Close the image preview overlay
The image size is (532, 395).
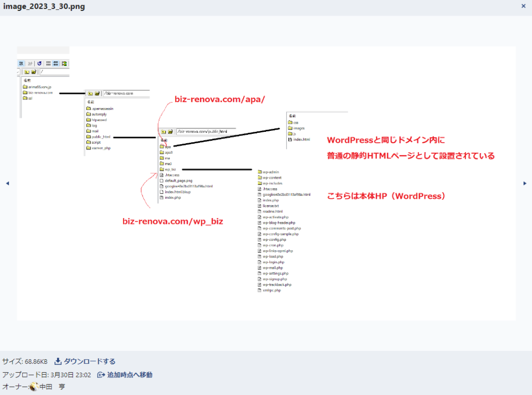[523, 6]
